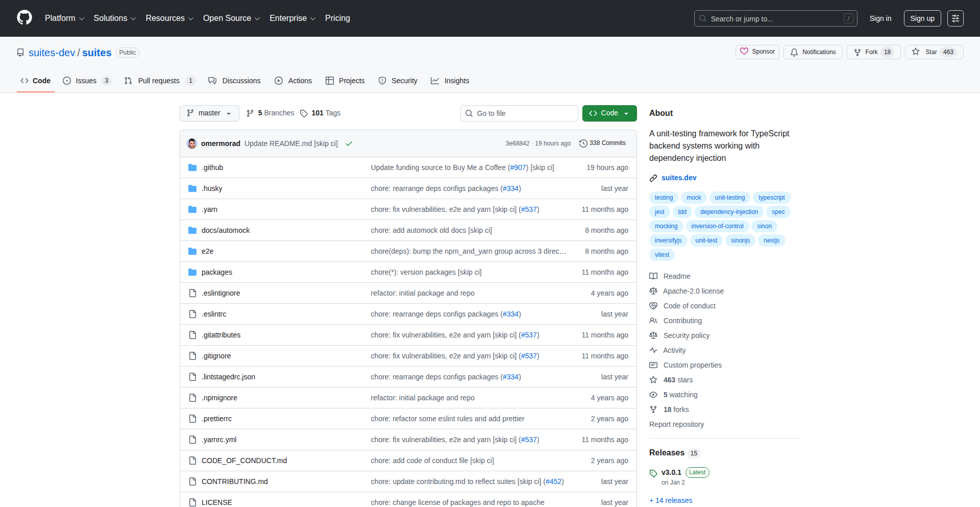Click the tag icon beside v3.0.1 release
This screenshot has height=507, width=980.
click(653, 472)
